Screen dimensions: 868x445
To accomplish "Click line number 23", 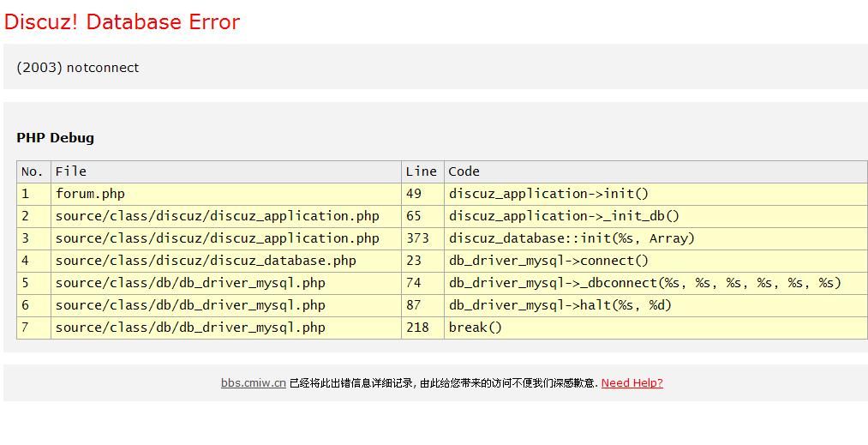I will tap(422, 261).
